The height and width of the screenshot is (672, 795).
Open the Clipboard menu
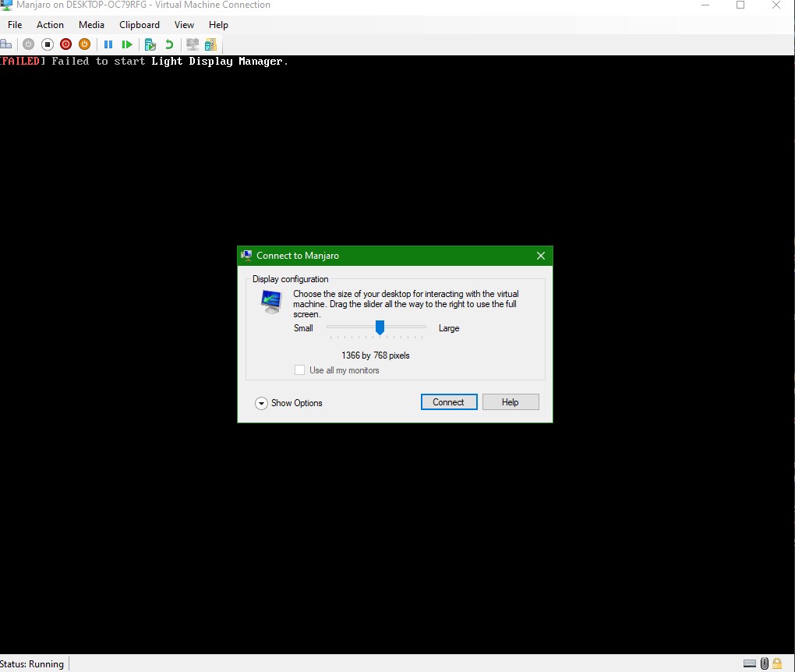tap(140, 25)
